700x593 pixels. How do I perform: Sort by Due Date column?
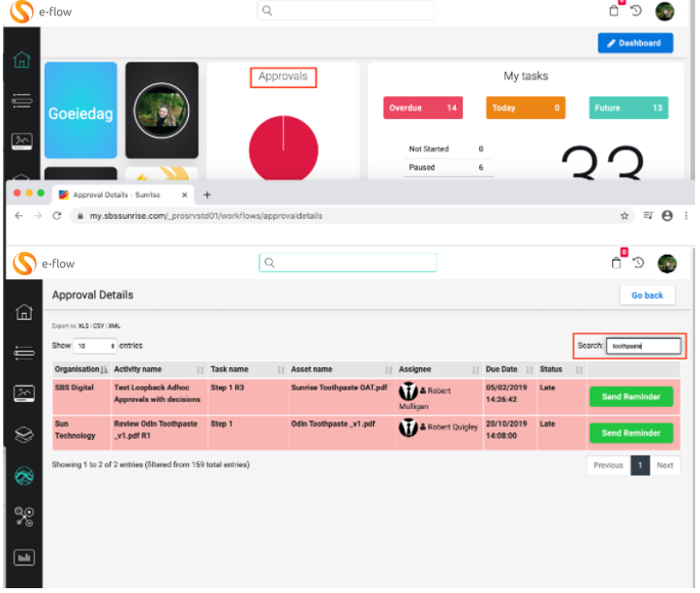pos(509,369)
